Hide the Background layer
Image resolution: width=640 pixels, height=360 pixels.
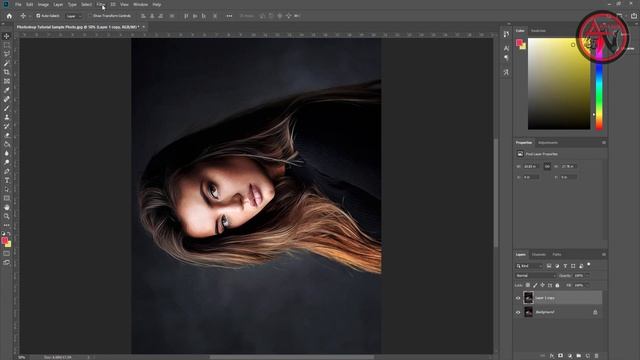click(x=518, y=312)
